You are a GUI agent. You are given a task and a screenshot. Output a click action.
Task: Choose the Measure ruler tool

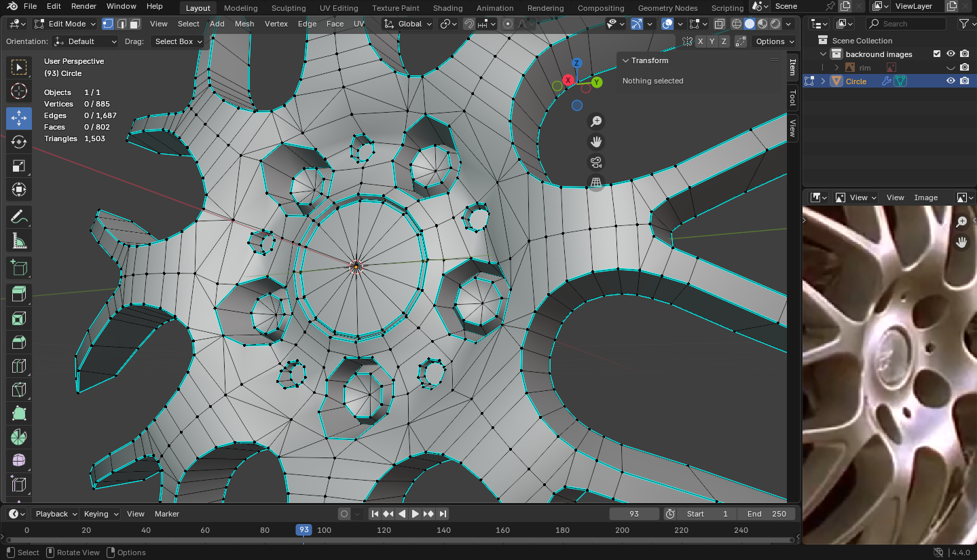[x=19, y=241]
